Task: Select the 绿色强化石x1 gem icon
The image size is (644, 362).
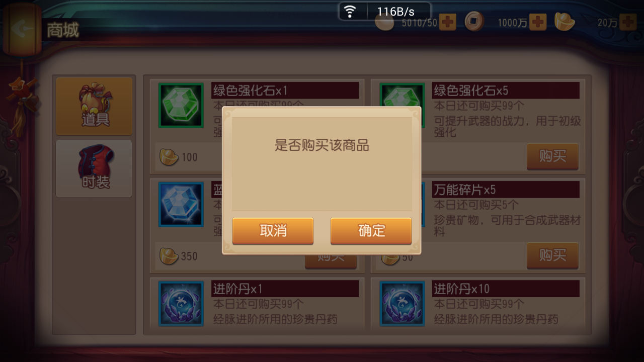Action: coord(181,105)
